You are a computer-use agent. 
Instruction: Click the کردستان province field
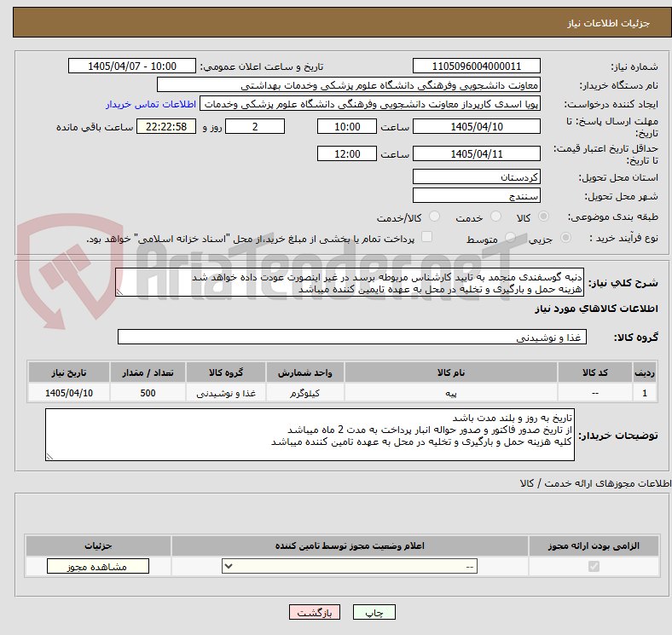click(x=476, y=177)
